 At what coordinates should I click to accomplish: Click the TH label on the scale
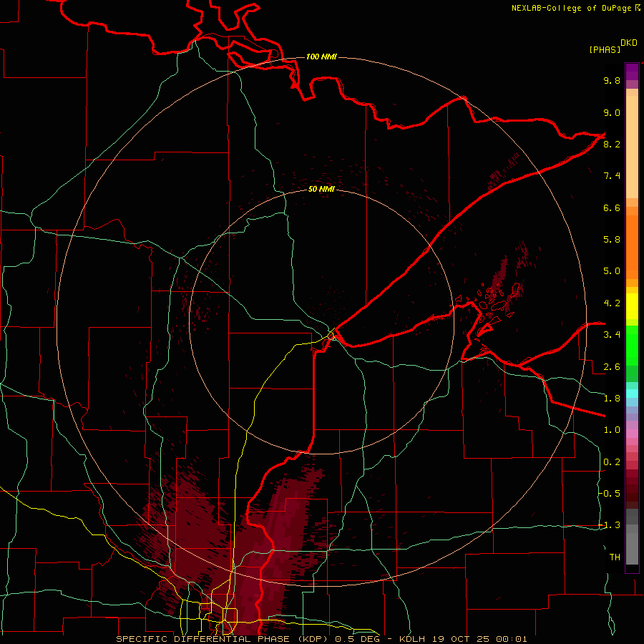pos(615,557)
